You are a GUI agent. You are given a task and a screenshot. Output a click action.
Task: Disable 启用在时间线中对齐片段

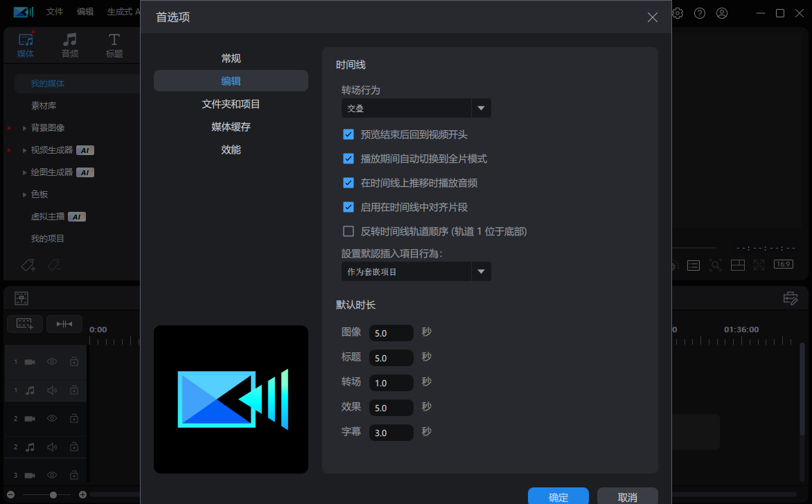[x=348, y=206]
